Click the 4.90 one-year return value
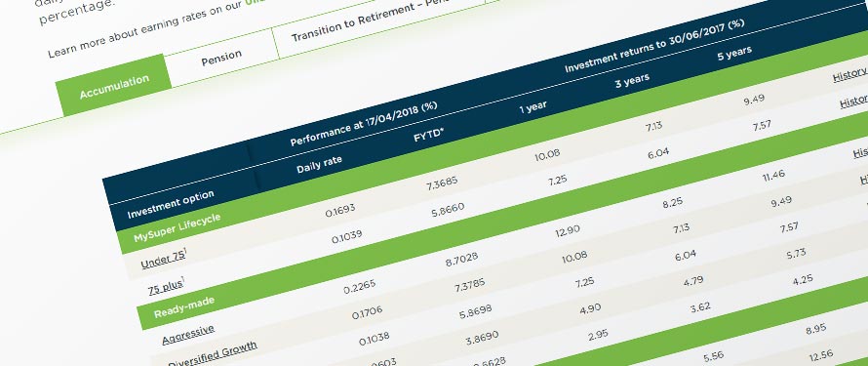Screen dimensions: 868x366 (x=591, y=308)
